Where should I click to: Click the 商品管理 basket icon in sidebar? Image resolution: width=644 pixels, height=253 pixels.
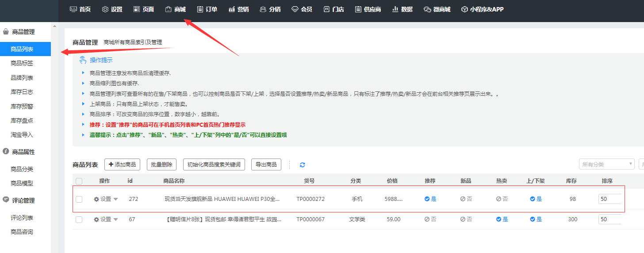(x=6, y=32)
